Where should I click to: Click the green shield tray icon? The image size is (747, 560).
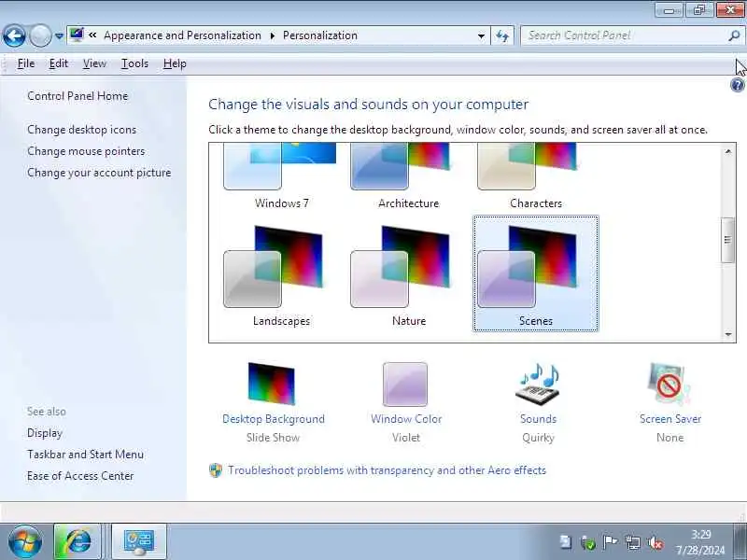588,542
